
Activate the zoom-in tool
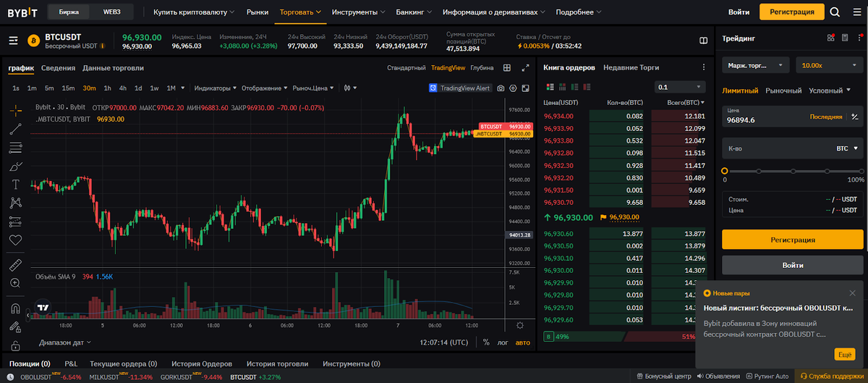tap(16, 282)
